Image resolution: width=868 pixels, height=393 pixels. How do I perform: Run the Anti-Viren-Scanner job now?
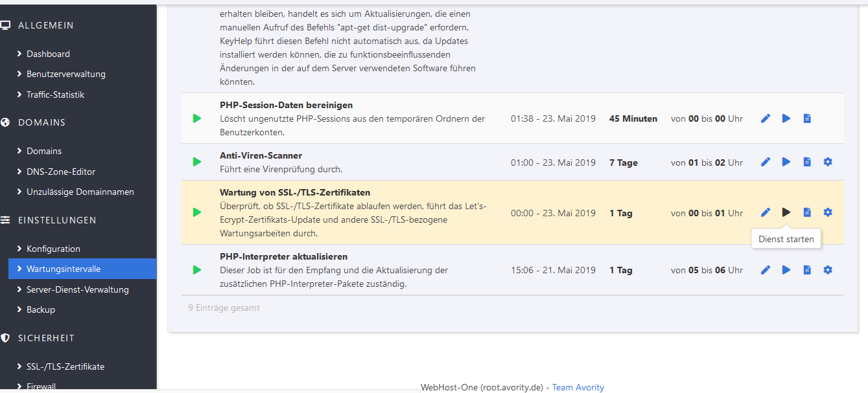(x=786, y=162)
